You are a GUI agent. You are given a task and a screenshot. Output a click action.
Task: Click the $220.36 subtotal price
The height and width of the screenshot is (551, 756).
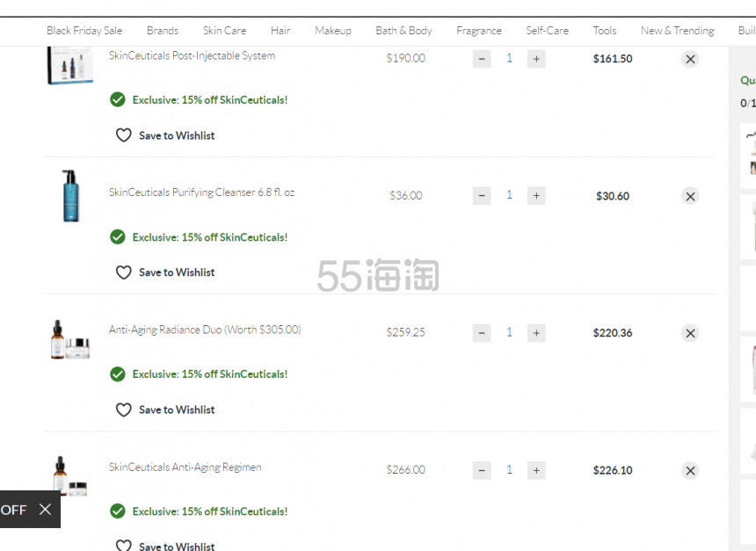(613, 333)
